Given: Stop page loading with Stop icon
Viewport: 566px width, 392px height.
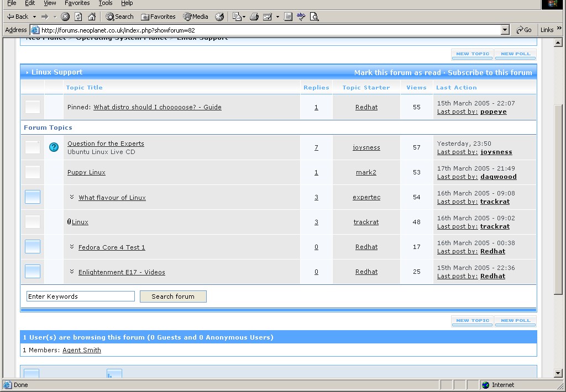Looking at the screenshot, I should click(65, 17).
